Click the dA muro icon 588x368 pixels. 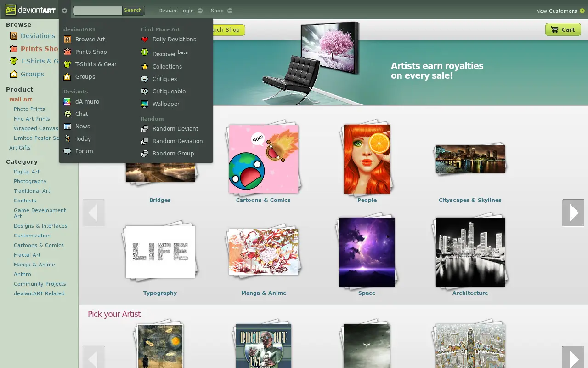[68, 102]
